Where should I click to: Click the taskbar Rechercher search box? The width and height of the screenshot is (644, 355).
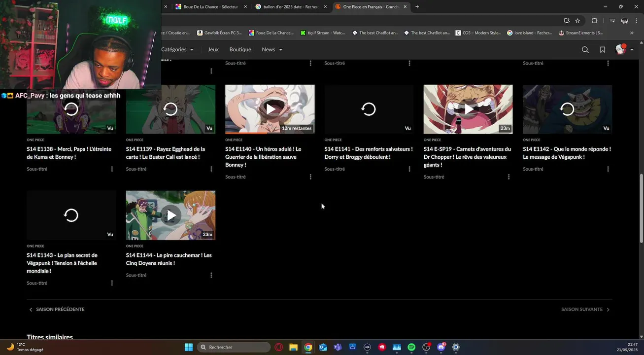pyautogui.click(x=234, y=347)
